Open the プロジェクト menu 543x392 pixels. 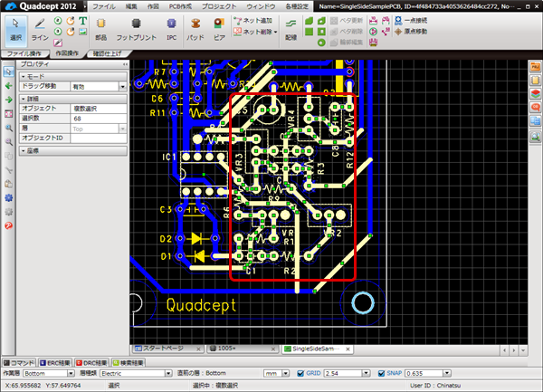point(219,6)
